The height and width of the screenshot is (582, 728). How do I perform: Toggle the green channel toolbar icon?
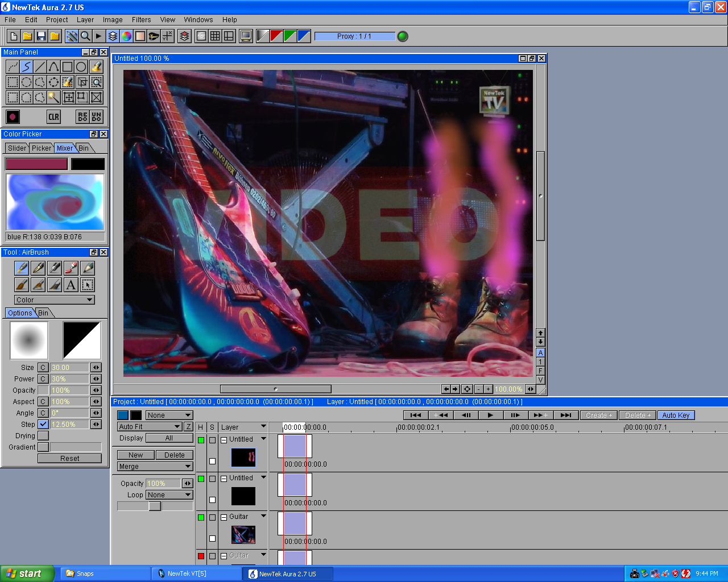290,36
